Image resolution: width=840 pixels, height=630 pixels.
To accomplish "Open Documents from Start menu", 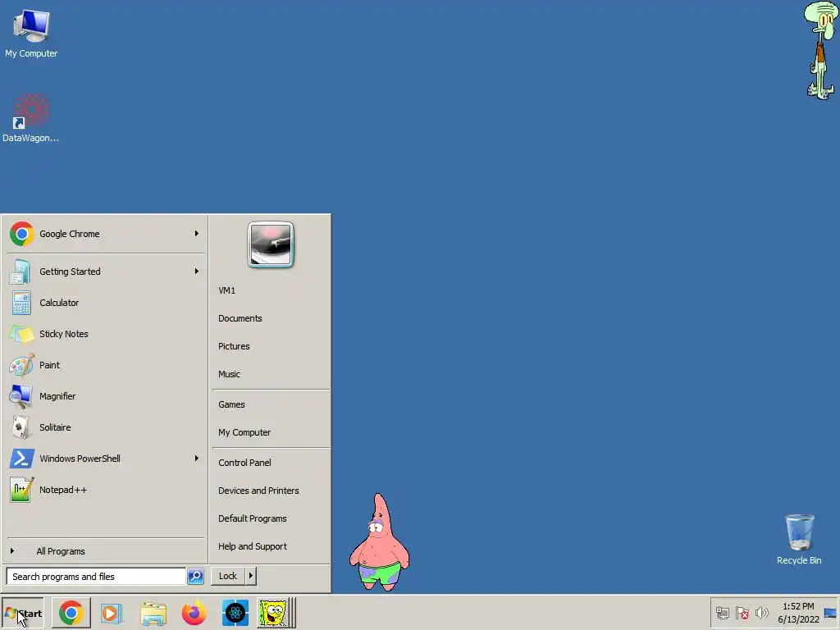I will point(240,318).
